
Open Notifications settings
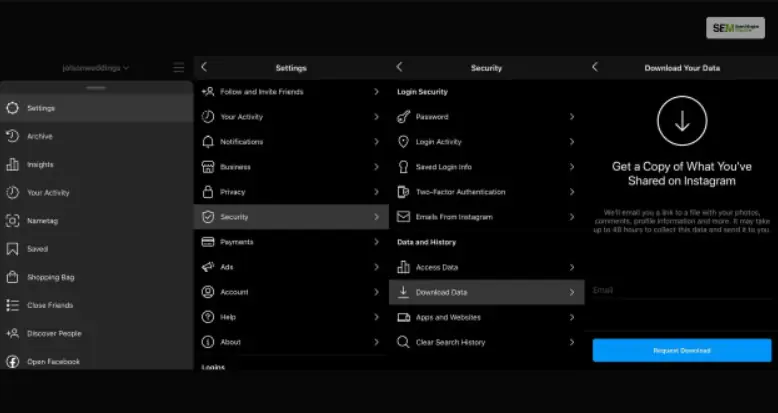pyautogui.click(x=241, y=142)
